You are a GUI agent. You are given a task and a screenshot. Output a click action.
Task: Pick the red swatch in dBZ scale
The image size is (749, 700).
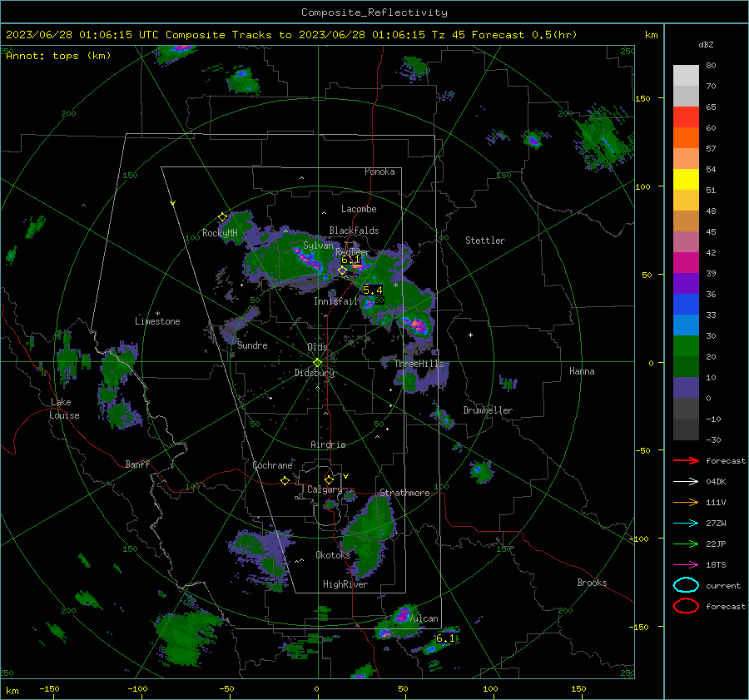tap(686, 117)
